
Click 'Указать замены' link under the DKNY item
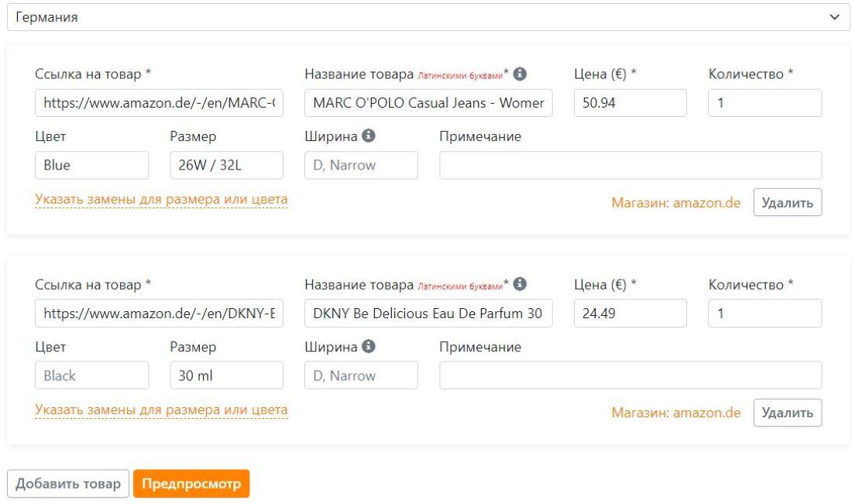[161, 410]
